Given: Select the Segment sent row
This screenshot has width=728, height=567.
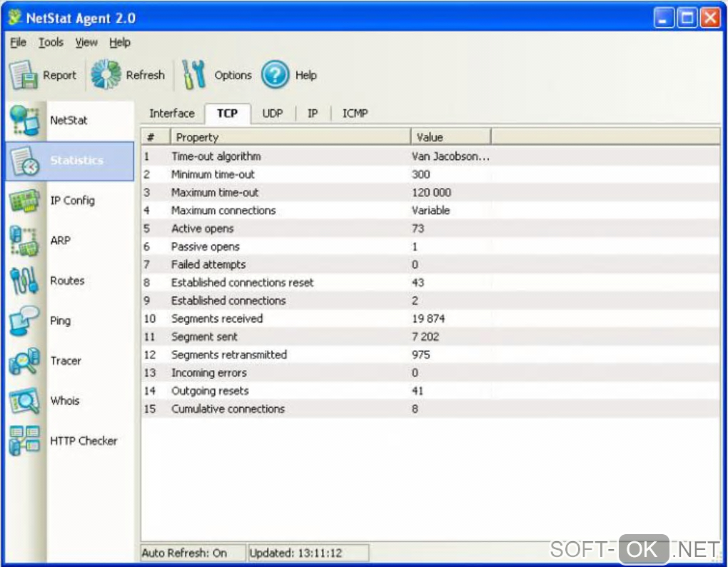Looking at the screenshot, I should point(430,336).
